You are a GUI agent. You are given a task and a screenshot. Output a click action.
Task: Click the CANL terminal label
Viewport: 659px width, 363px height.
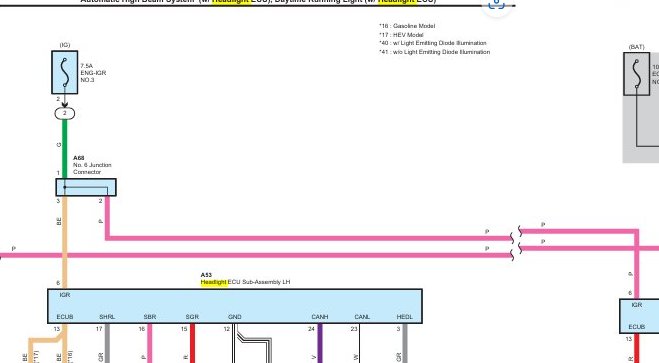(x=362, y=317)
